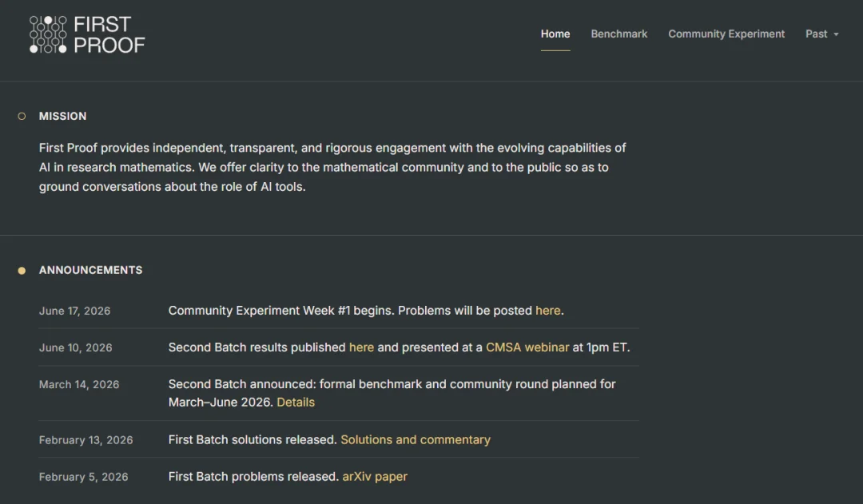Click the mission statement paragraph

pyautogui.click(x=332, y=167)
